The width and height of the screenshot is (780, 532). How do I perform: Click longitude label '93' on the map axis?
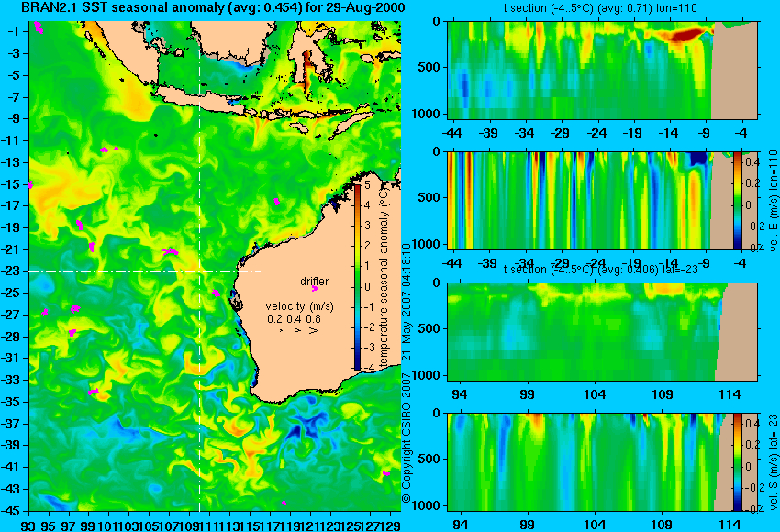click(x=28, y=526)
